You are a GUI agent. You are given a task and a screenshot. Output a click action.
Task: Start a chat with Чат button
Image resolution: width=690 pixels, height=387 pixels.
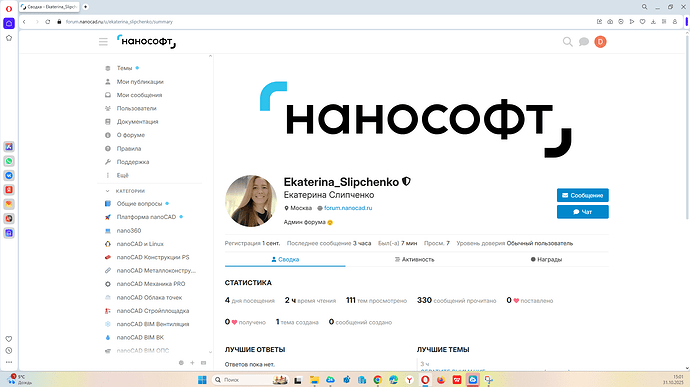(x=583, y=212)
